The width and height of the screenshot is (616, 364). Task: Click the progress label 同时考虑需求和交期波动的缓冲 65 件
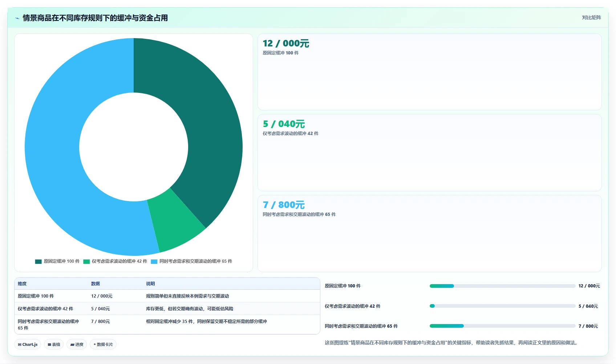361,326
